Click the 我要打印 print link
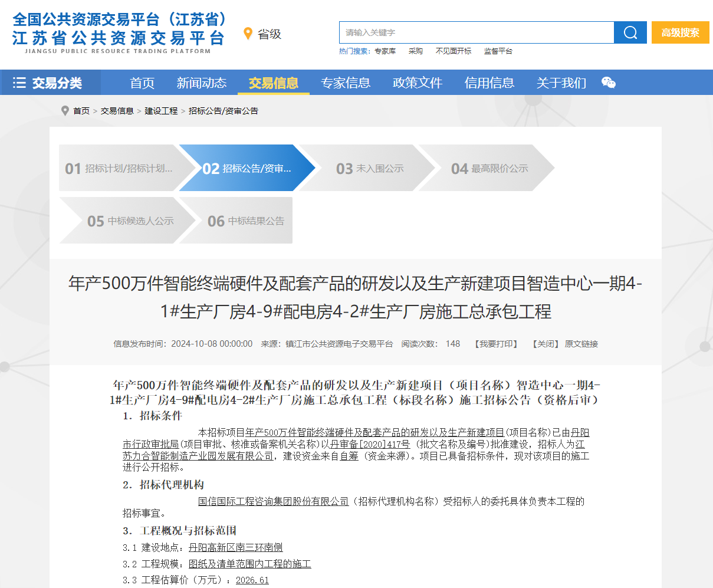The height and width of the screenshot is (588, 713). tap(496, 344)
